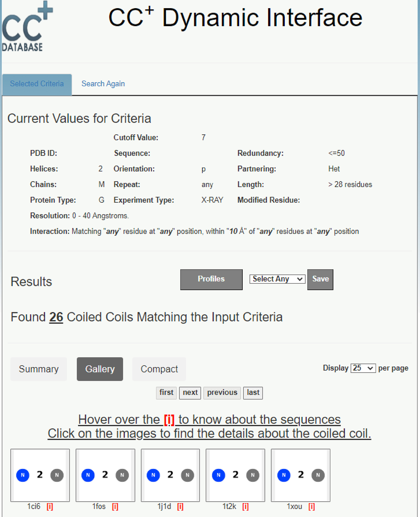
Task: Click the Cutoff Value of 7
Action: pos(203,137)
